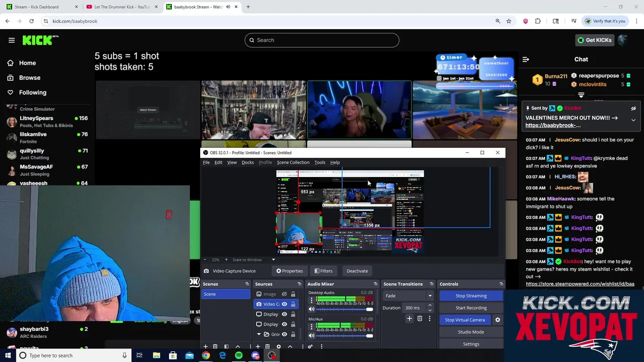Hide the pinned KickBot message

coord(633,108)
